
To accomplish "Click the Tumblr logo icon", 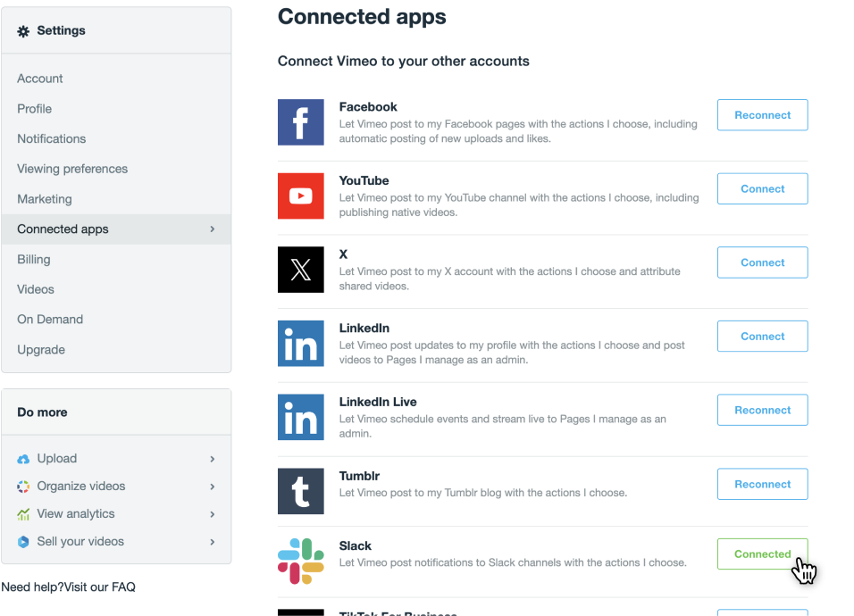I will tap(300, 491).
